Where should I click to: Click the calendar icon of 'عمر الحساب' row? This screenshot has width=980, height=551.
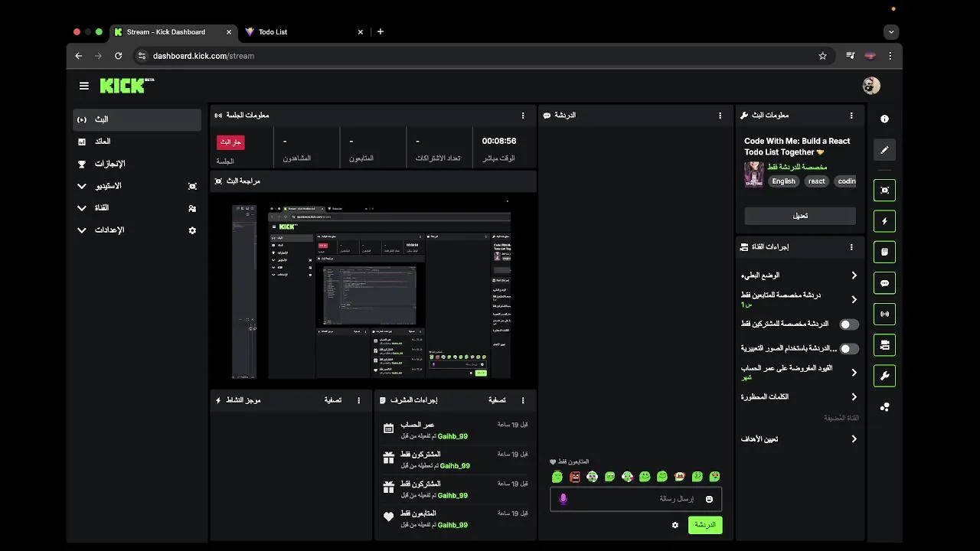tap(388, 429)
